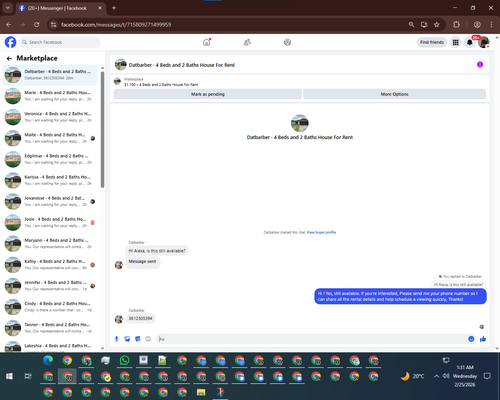The image size is (500, 400).
Task: Open the Kathy conversation
Action: (x=50, y=265)
